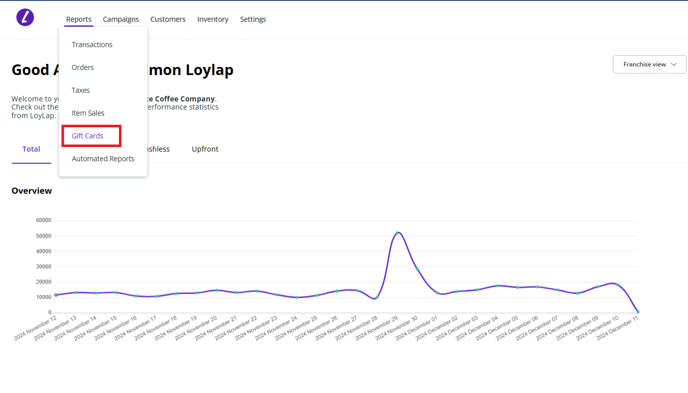Image resolution: width=688 pixels, height=393 pixels.
Task: Open the Franchise view dropdown
Action: click(649, 64)
